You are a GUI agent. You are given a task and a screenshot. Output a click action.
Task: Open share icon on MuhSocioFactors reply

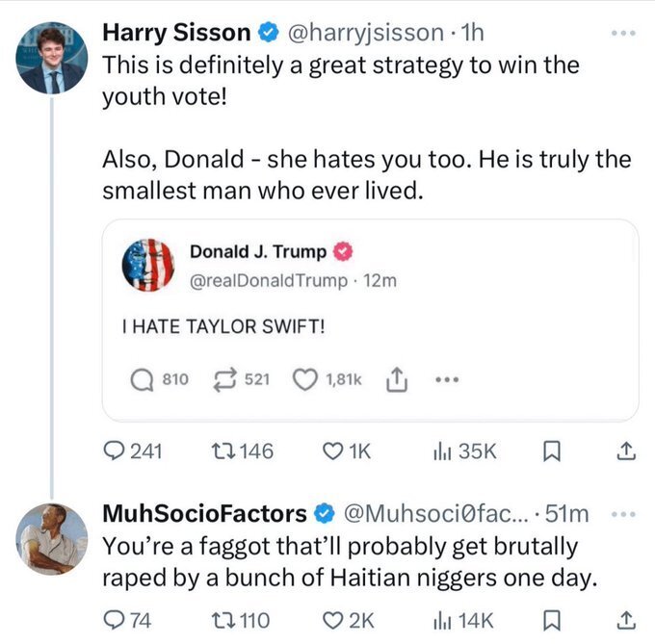click(624, 620)
